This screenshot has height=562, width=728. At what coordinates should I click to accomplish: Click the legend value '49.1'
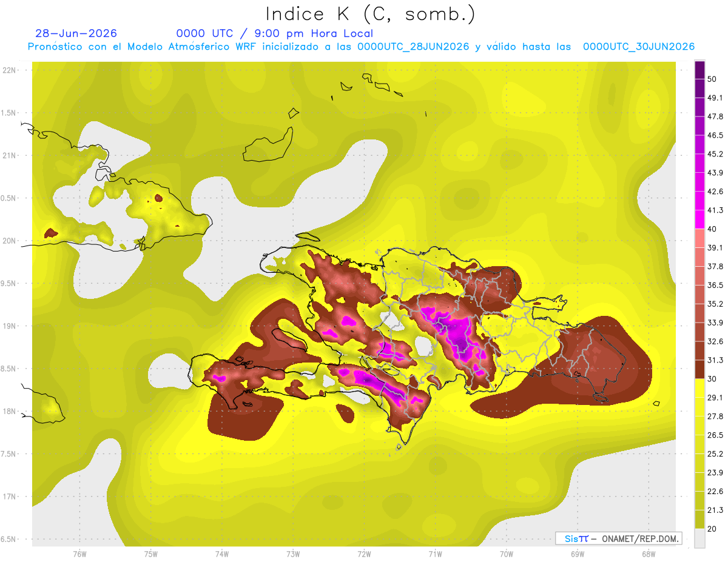pyautogui.click(x=716, y=98)
